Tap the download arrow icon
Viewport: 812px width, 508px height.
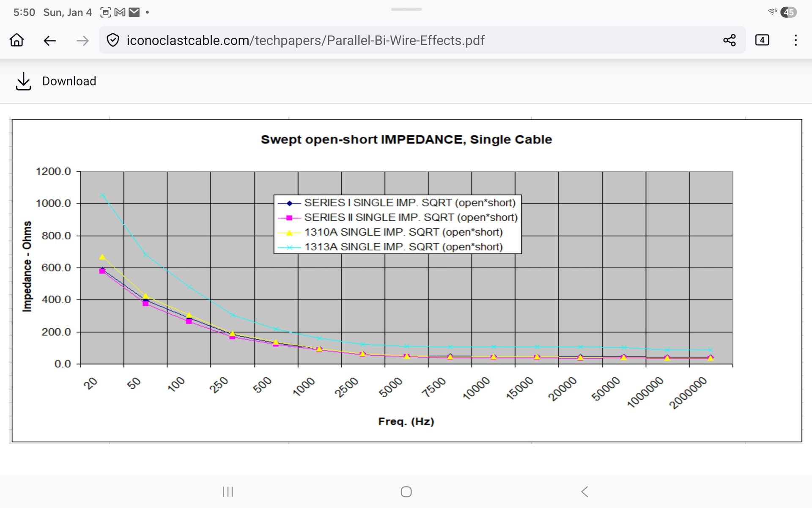[x=23, y=81]
